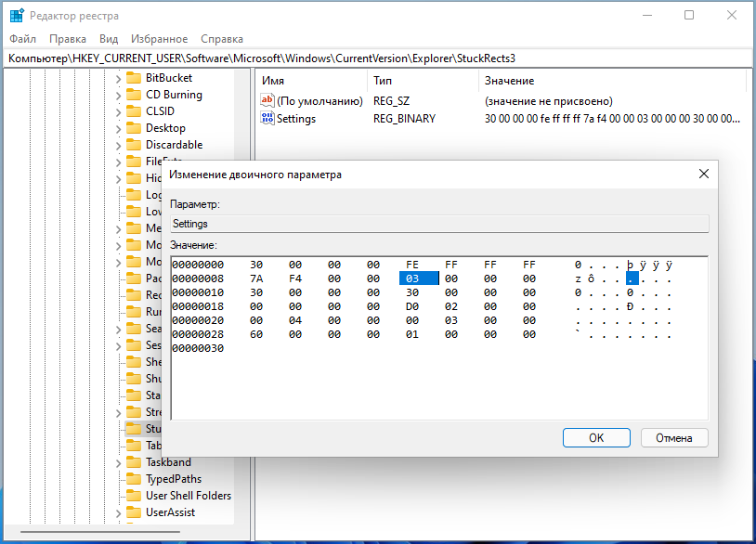Select the Taskband folder icon
This screenshot has height=544, width=756.
133,462
